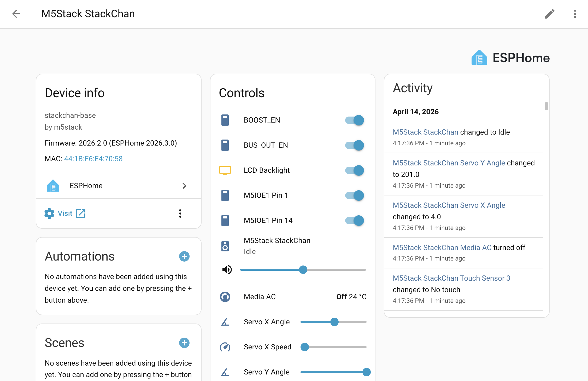Viewport: 588px width, 381px height.
Task: Open the Device info three-dot menu
Action: coord(180,213)
